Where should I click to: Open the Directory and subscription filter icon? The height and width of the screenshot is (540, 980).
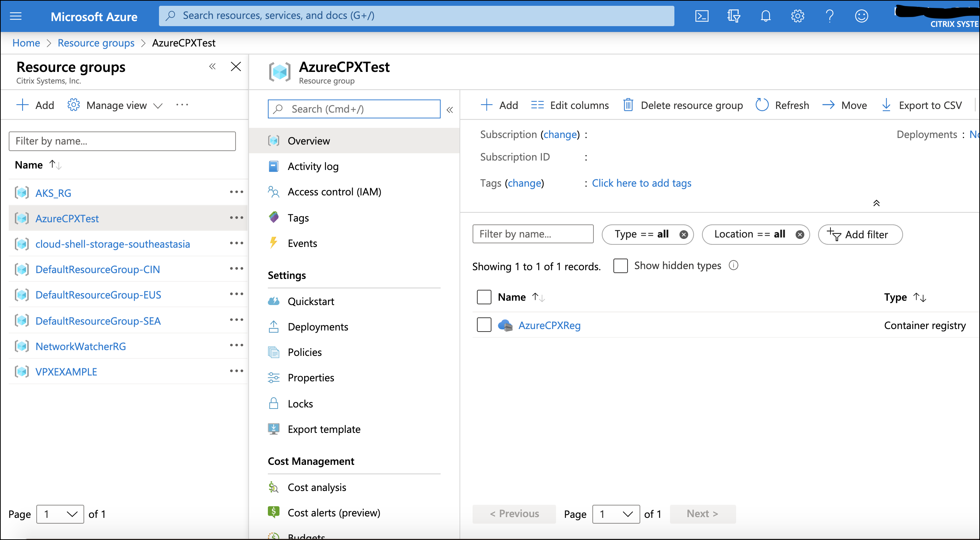tap(734, 16)
